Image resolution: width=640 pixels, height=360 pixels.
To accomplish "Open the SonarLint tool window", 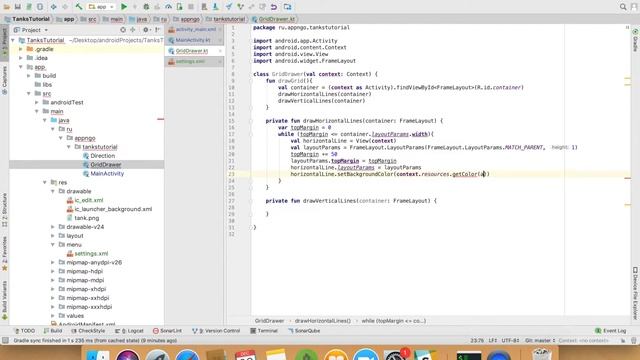I will 167,331.
